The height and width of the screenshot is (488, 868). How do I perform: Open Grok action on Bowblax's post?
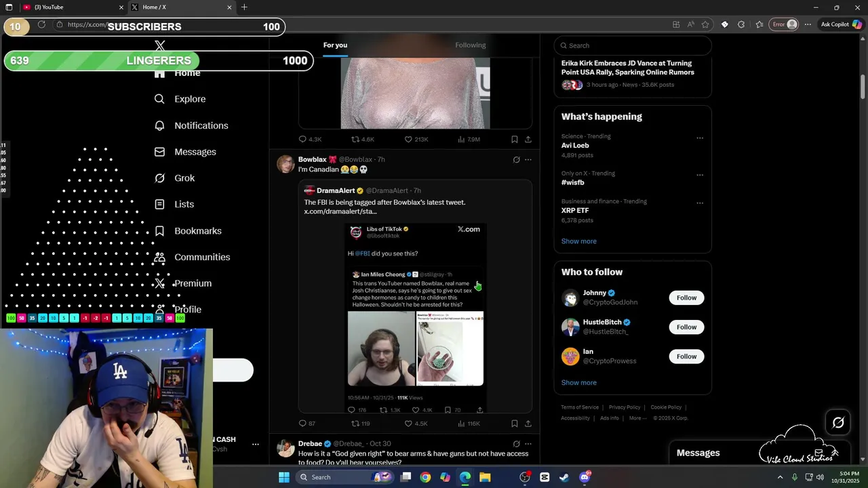coord(516,160)
